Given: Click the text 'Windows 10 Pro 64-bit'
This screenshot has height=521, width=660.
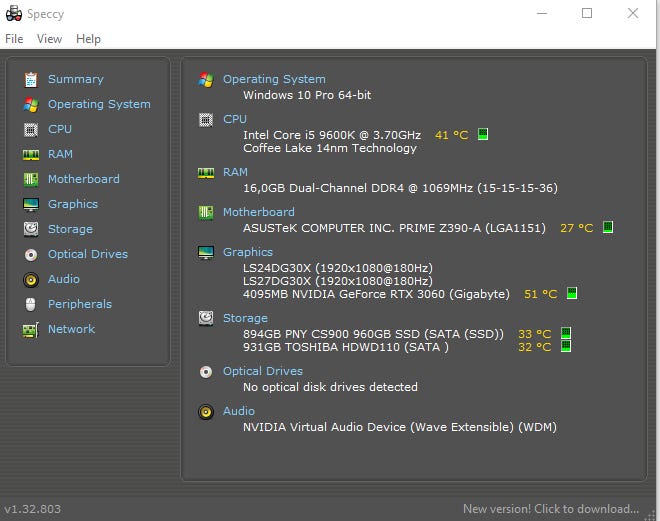Looking at the screenshot, I should [x=307, y=95].
